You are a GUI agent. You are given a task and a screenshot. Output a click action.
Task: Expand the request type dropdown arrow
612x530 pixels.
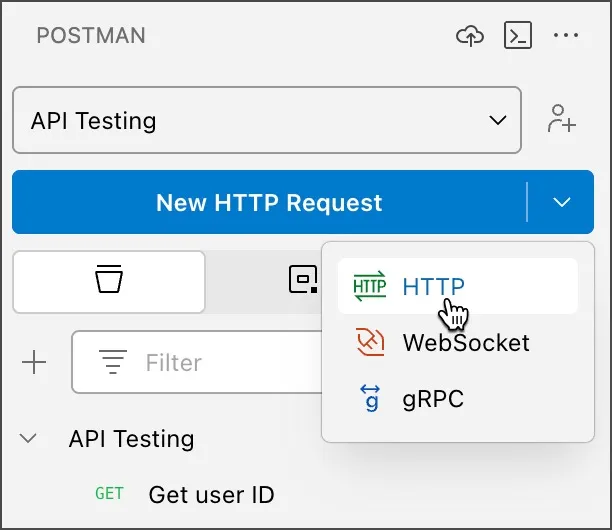[562, 202]
